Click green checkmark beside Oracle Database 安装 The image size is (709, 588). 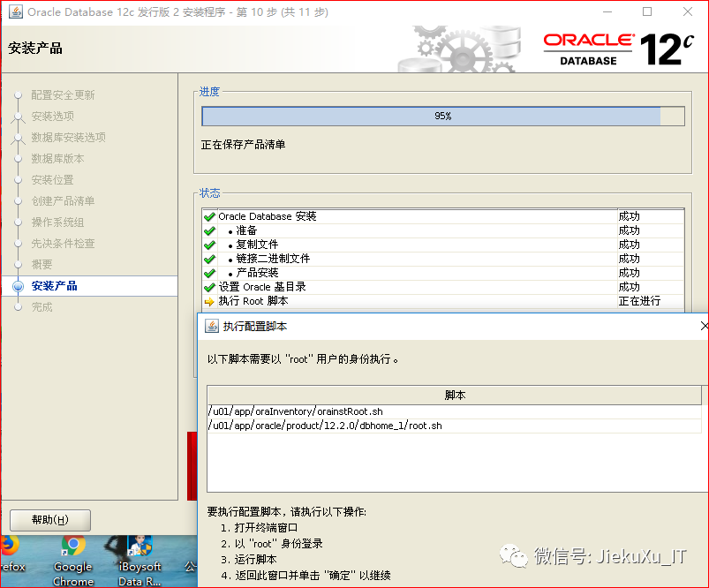[209, 216]
